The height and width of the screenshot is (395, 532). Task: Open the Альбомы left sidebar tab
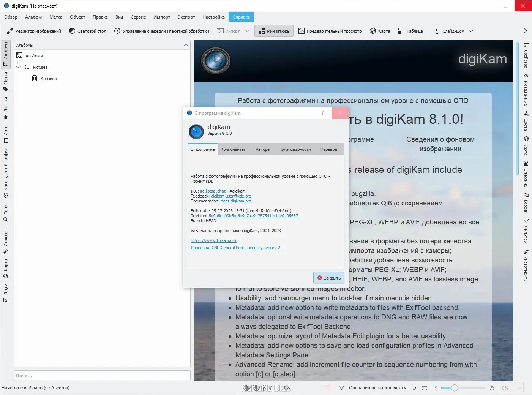(6, 55)
